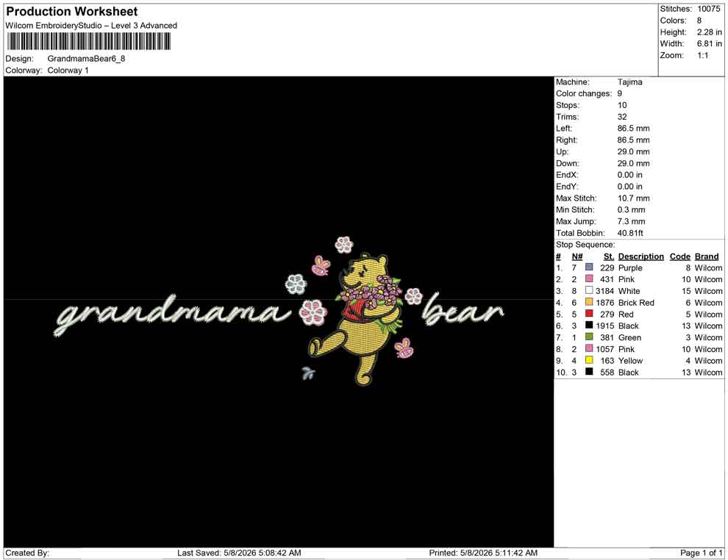
Task: Click the 'Left:' label
Action: (x=564, y=128)
